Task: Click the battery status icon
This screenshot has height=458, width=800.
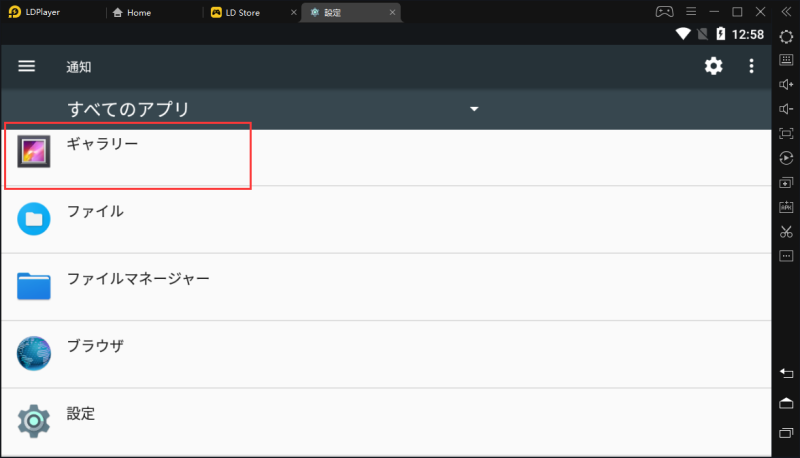Action: [720, 34]
